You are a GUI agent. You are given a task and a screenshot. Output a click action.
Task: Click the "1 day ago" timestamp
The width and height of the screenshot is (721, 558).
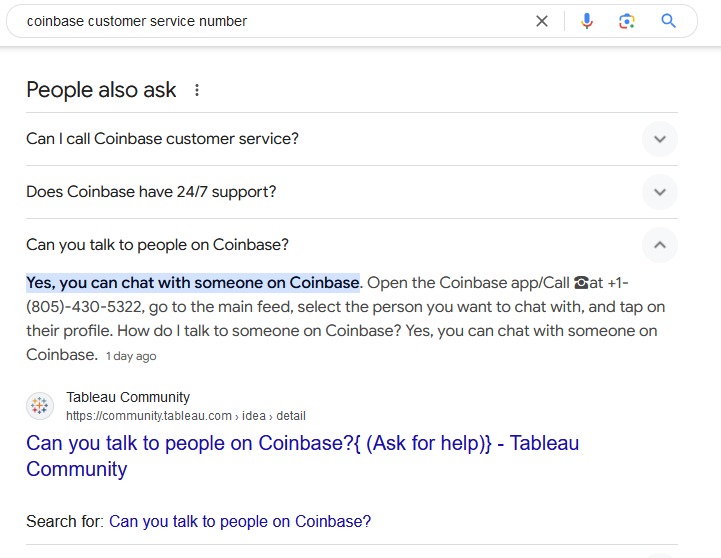pos(131,356)
